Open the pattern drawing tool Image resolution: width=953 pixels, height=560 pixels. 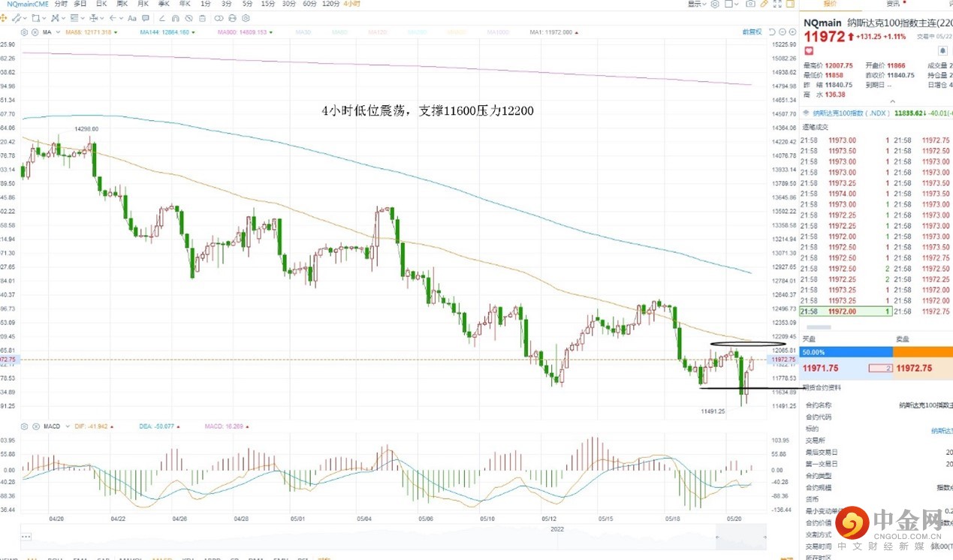[x=55, y=18]
